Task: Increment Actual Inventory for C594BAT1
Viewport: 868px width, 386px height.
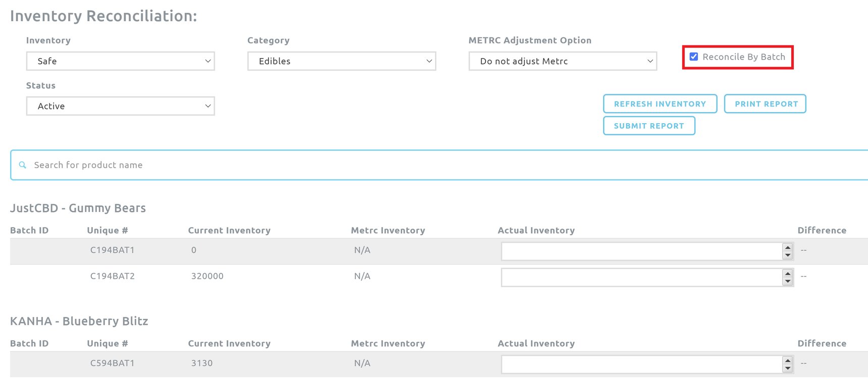Action: 788,360
